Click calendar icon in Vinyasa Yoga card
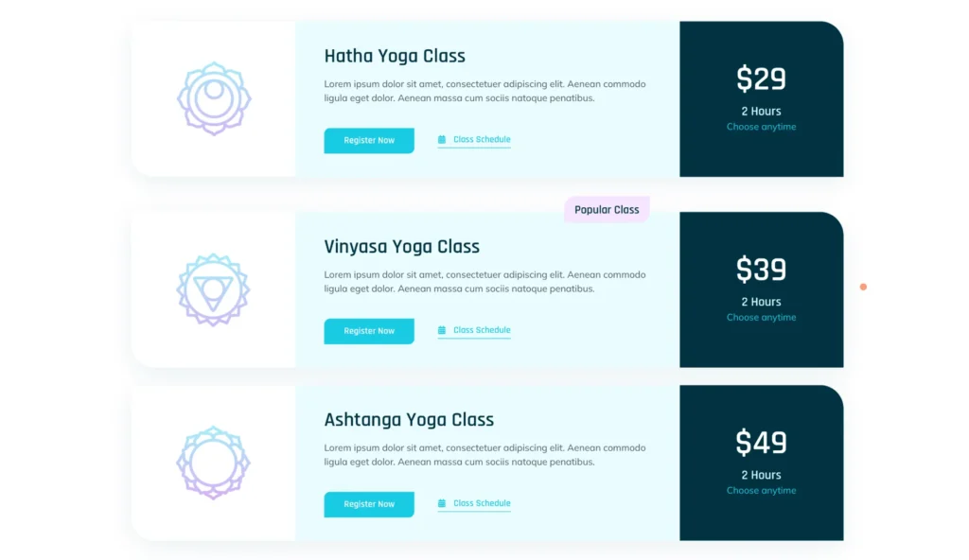The width and height of the screenshot is (969, 560). (x=442, y=331)
